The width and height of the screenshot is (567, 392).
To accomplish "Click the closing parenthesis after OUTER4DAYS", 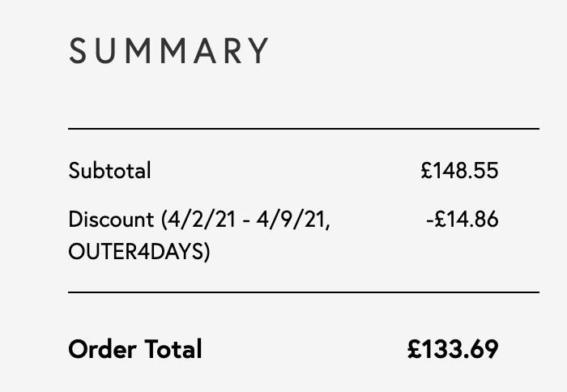I will pos(207,252).
